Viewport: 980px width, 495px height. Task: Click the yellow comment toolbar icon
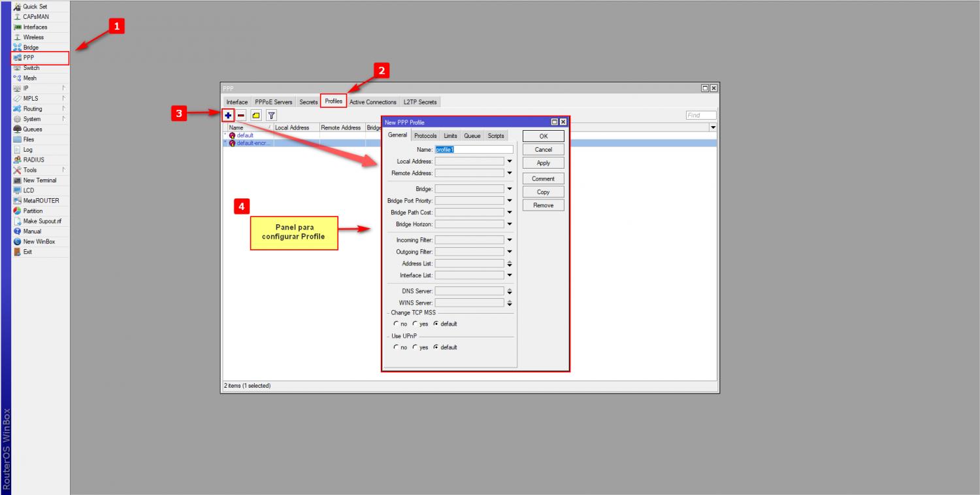256,115
